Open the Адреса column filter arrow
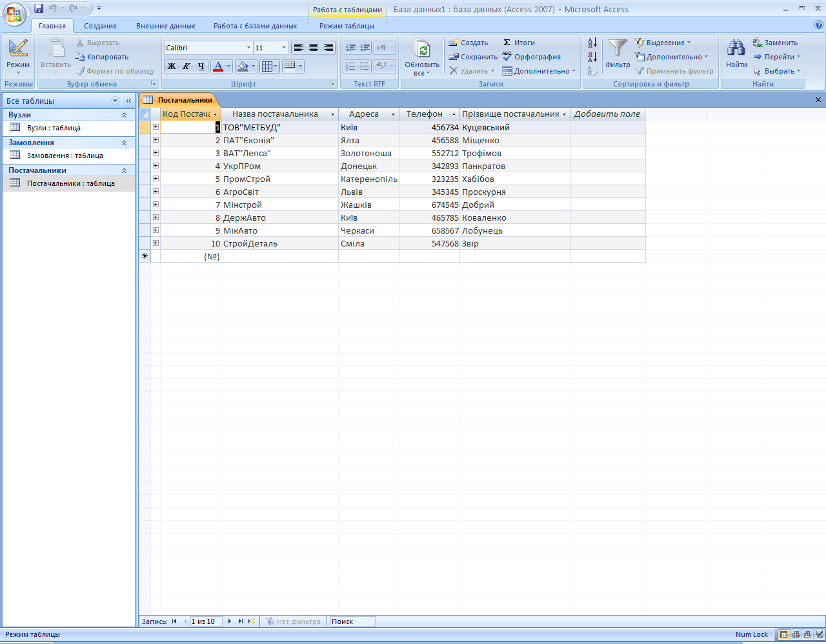Screen dimensions: 826x644 tap(393, 114)
